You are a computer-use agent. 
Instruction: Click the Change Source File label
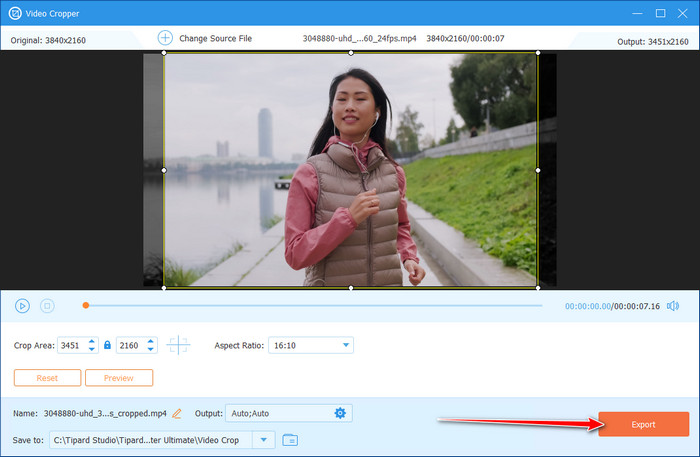click(x=216, y=38)
